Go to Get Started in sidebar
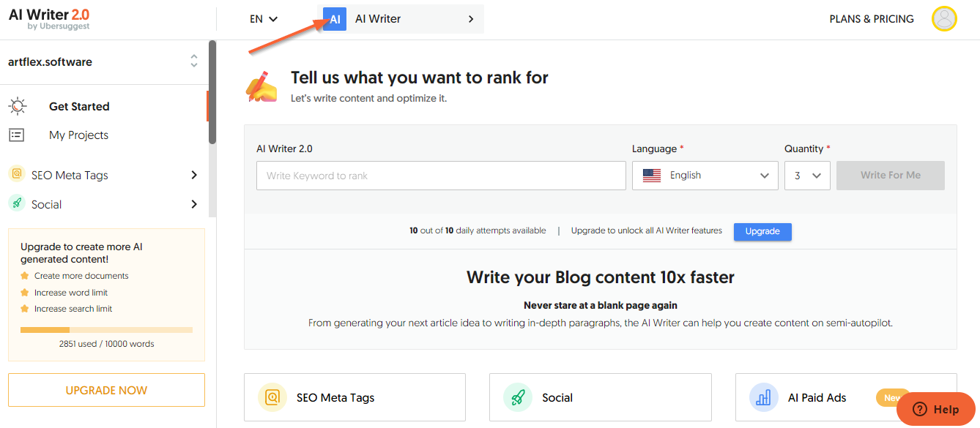The image size is (980, 428). coord(79,106)
